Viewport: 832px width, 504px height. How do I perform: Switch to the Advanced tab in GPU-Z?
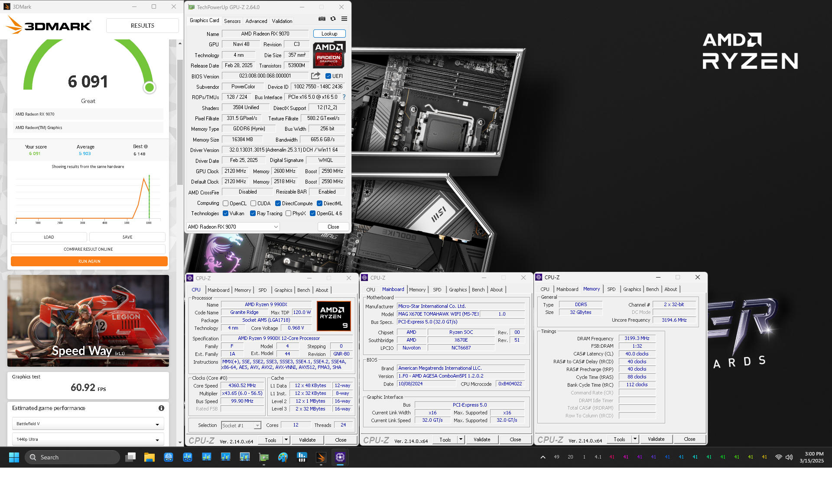point(256,21)
